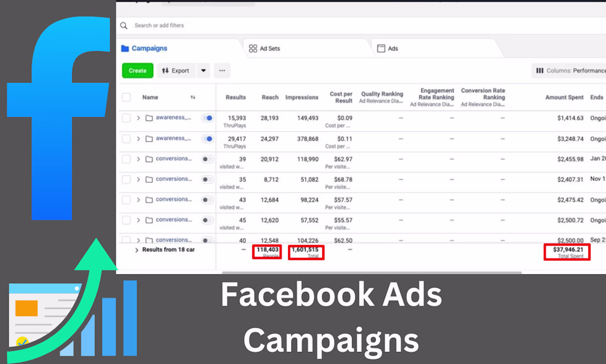This screenshot has width=606, height=364.
Task: Open the awareness campaign link costing $0.09
Action: (x=174, y=117)
